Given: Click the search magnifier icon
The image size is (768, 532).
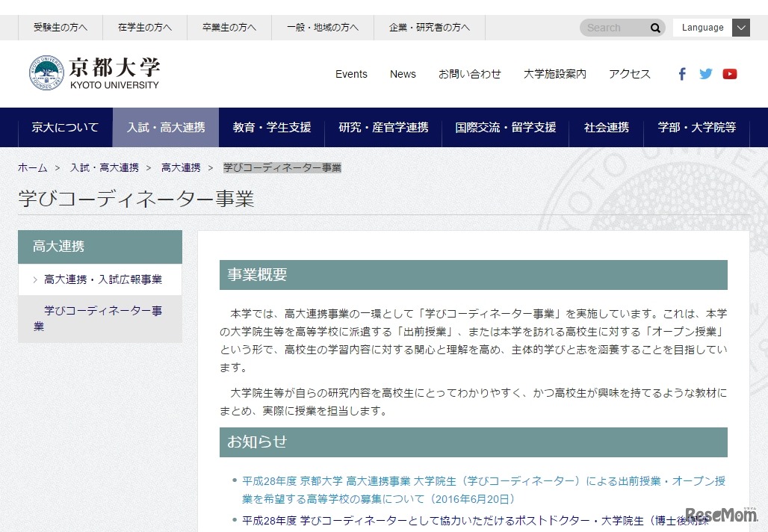Looking at the screenshot, I should click(654, 27).
